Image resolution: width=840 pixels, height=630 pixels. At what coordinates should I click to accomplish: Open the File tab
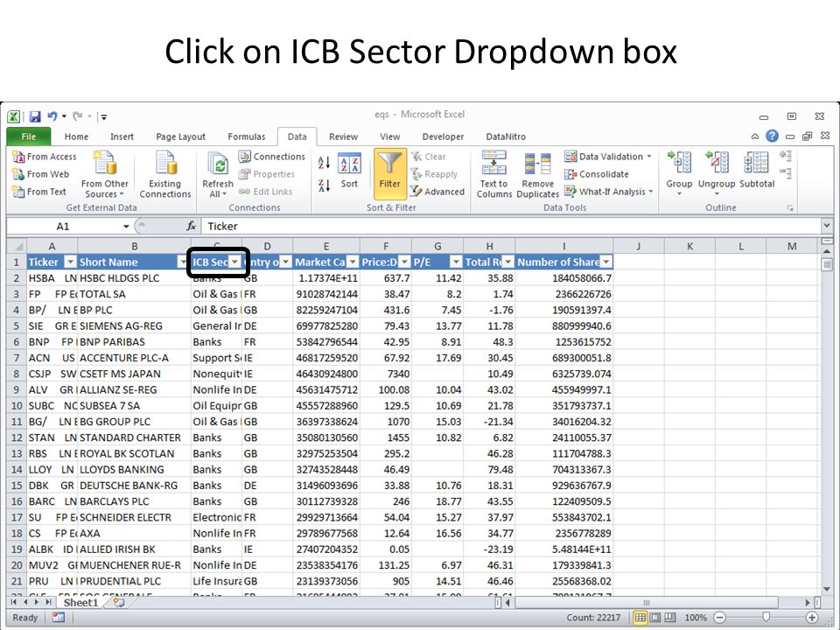(x=28, y=136)
